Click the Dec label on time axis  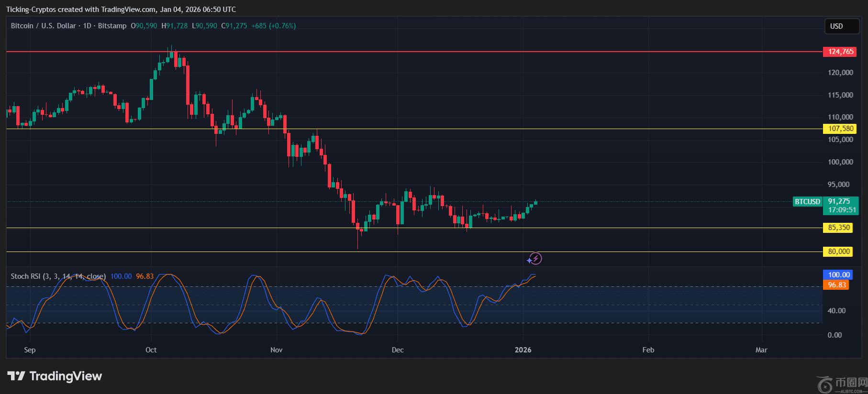coord(398,350)
